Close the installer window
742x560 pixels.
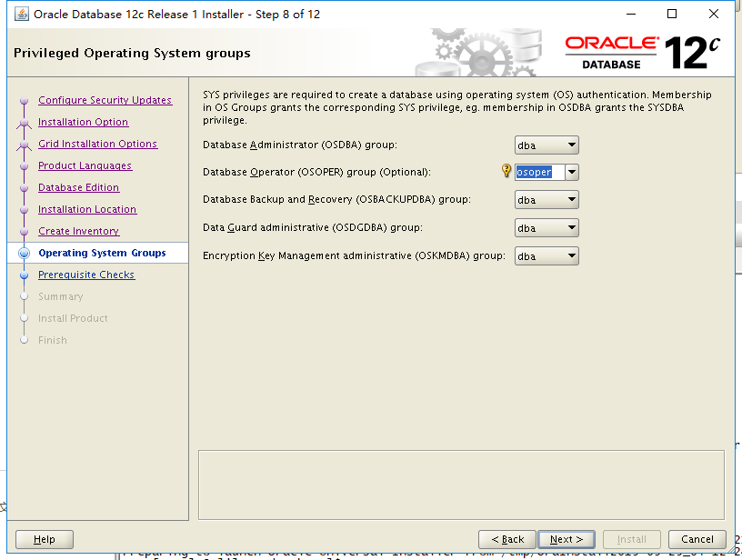click(714, 14)
